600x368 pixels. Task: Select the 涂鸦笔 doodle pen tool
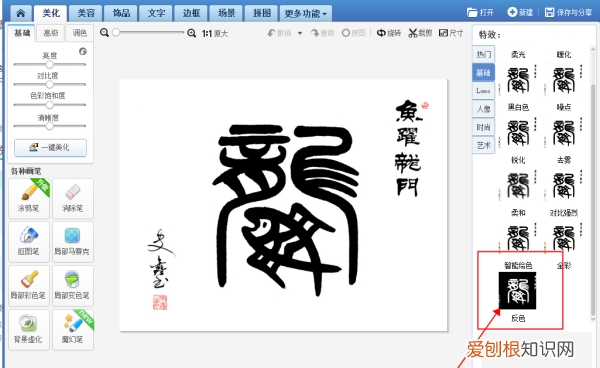click(x=29, y=199)
